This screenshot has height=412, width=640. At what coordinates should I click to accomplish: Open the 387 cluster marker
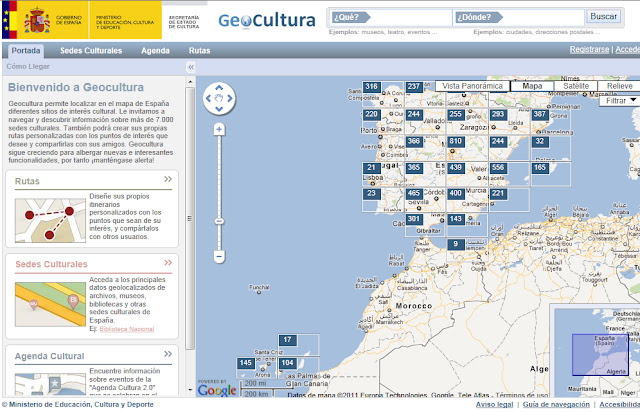tap(540, 114)
